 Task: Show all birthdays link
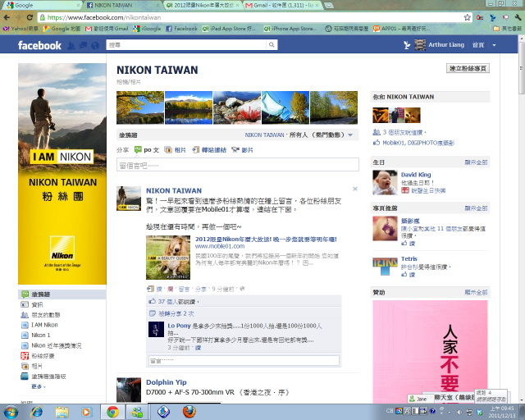[476, 162]
